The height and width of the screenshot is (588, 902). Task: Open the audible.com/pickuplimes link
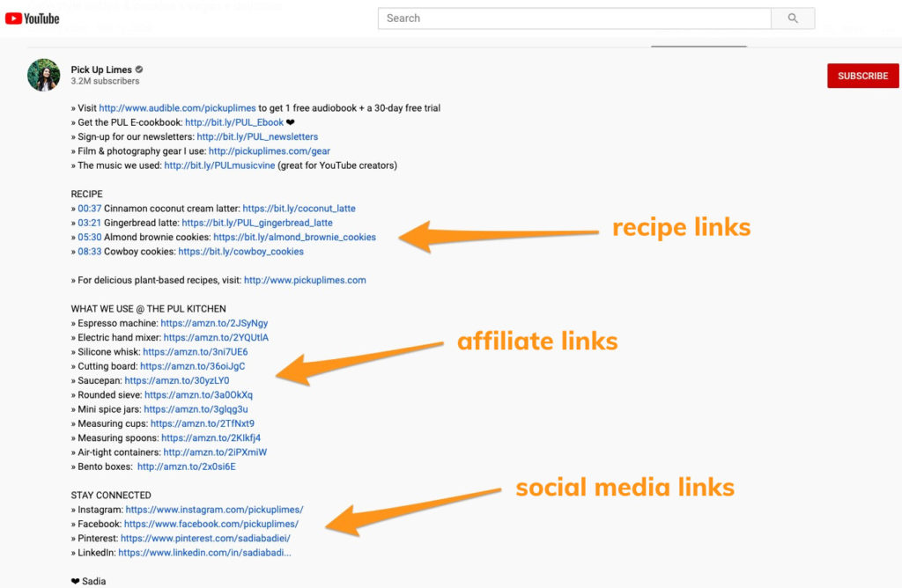pos(177,108)
